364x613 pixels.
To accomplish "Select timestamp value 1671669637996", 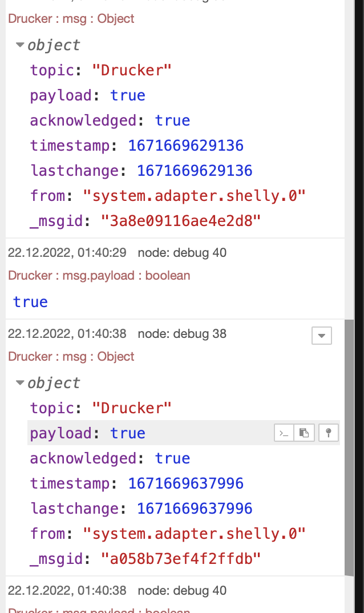I will pyautogui.click(x=186, y=483).
